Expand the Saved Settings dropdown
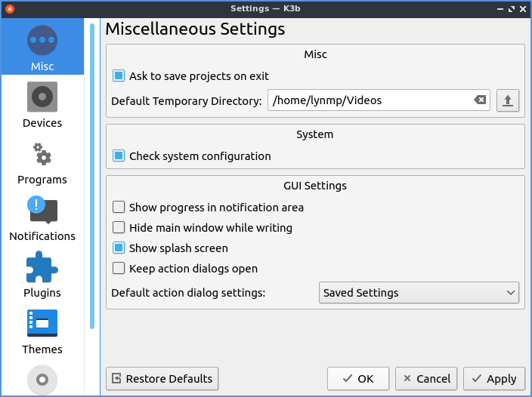The width and height of the screenshot is (532, 397). click(419, 293)
